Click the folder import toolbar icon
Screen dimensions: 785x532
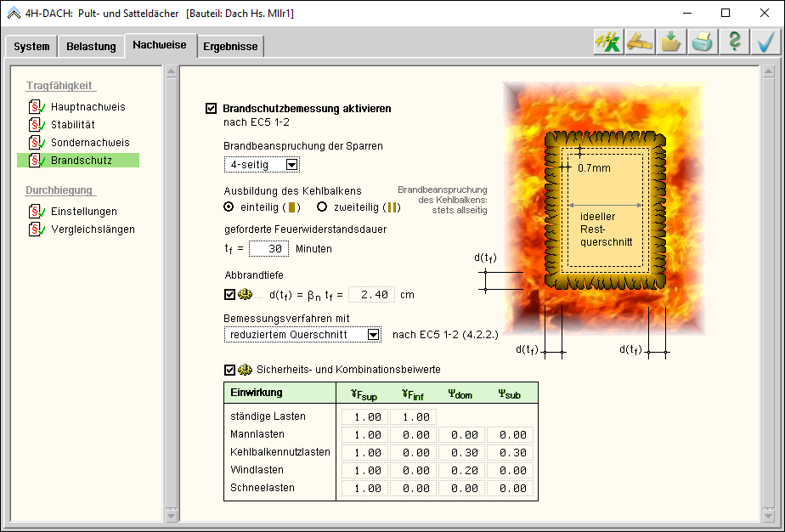pos(671,42)
